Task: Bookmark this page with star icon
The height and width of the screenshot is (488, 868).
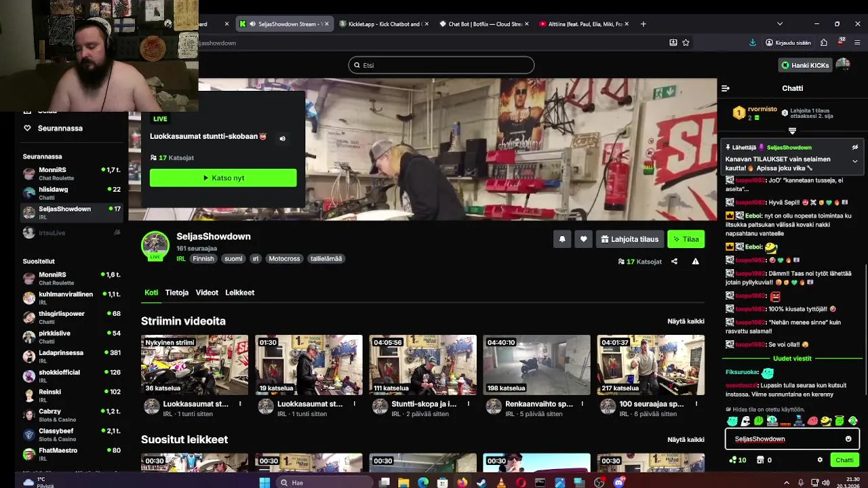Action: coord(686,43)
